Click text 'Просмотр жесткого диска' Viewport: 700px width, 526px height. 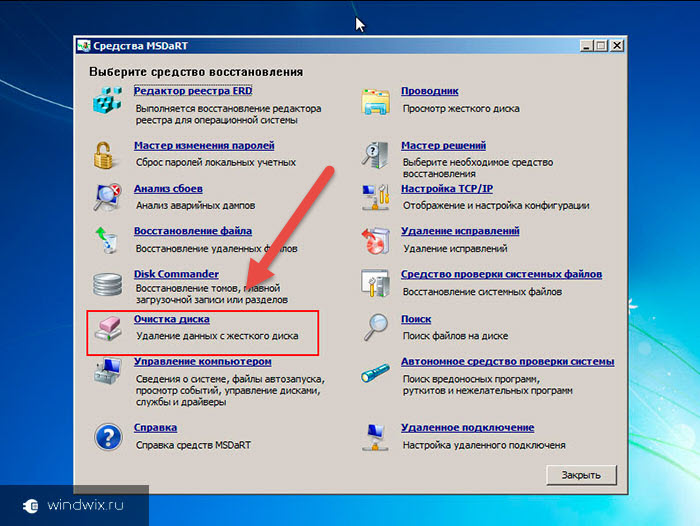[461, 109]
